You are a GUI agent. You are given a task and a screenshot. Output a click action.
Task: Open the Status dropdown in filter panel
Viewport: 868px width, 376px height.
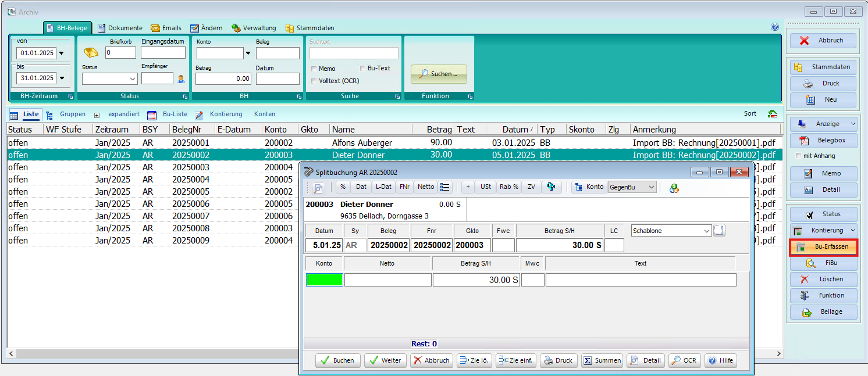coord(109,78)
